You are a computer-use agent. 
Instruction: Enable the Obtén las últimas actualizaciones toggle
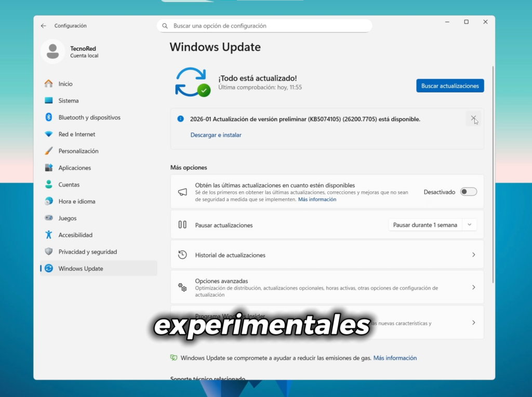pos(468,191)
